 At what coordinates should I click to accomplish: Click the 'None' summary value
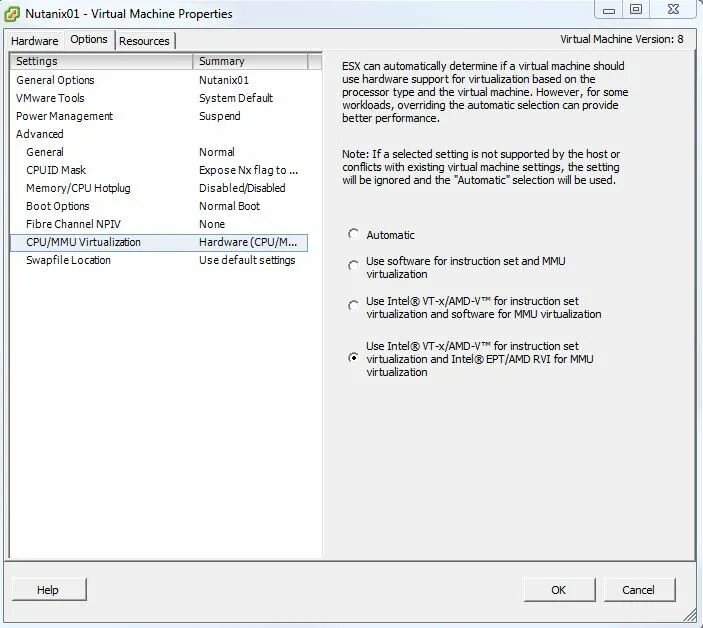pyautogui.click(x=212, y=224)
